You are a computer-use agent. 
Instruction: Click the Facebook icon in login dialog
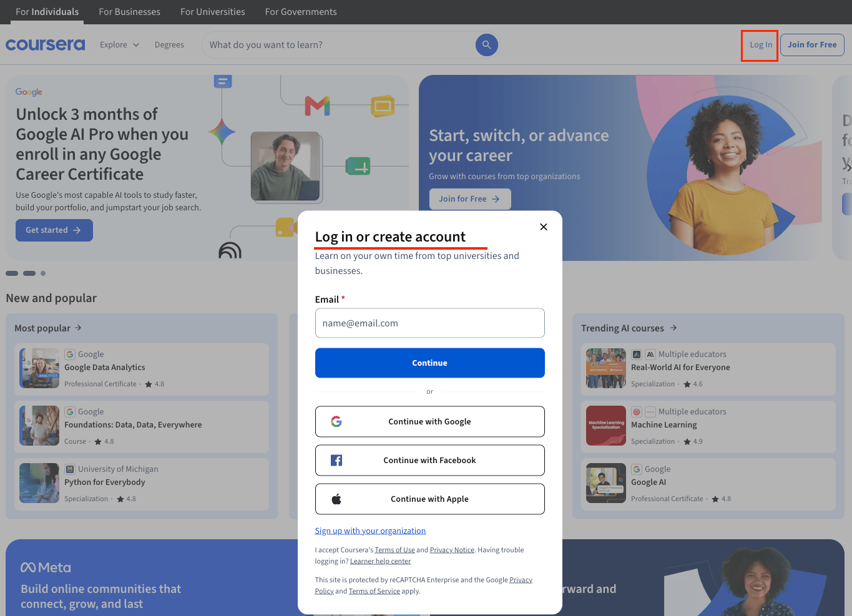coord(336,461)
